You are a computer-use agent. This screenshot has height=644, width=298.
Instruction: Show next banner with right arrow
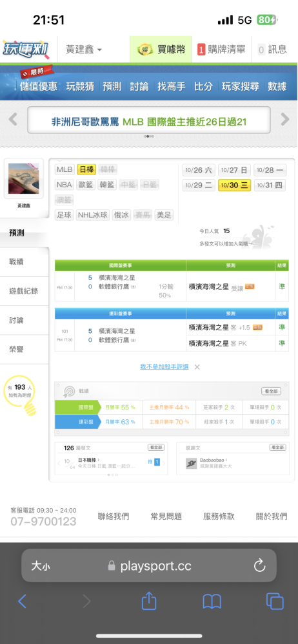[x=285, y=120]
